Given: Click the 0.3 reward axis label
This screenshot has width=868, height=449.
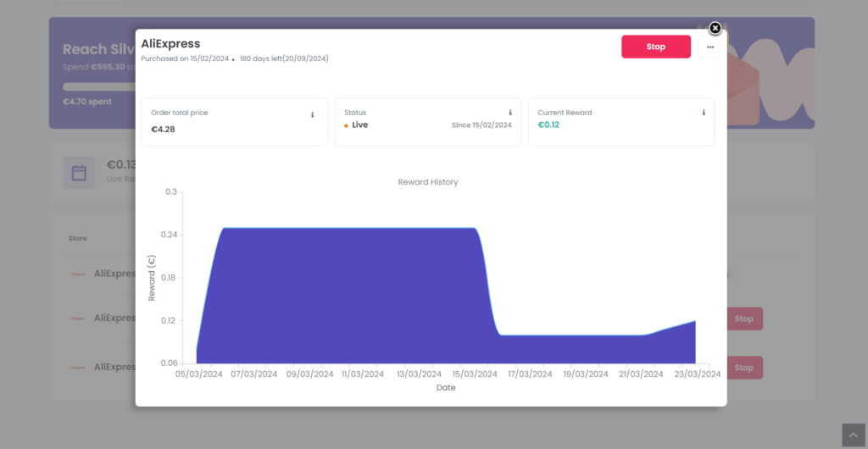Looking at the screenshot, I should coord(170,191).
